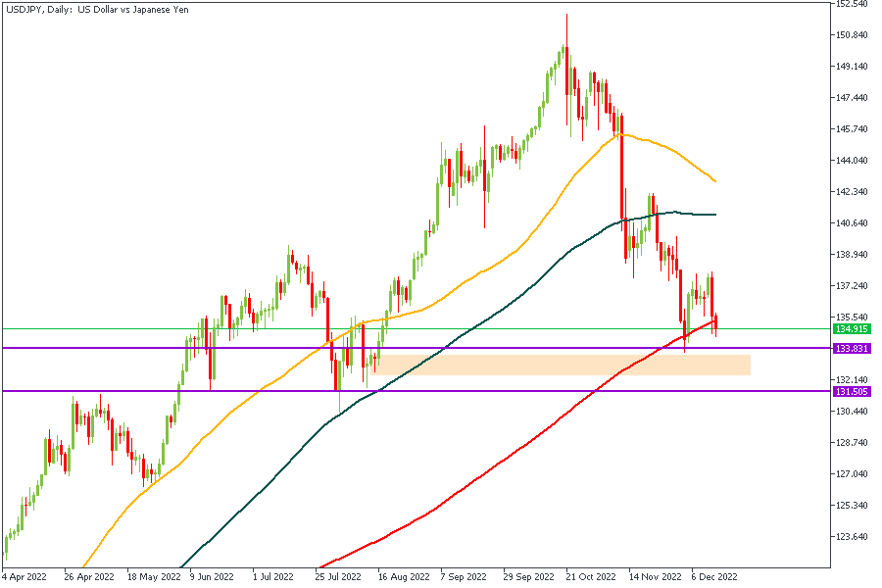Click the 142.340 price axis label
The width and height of the screenshot is (882, 588).
(x=852, y=192)
